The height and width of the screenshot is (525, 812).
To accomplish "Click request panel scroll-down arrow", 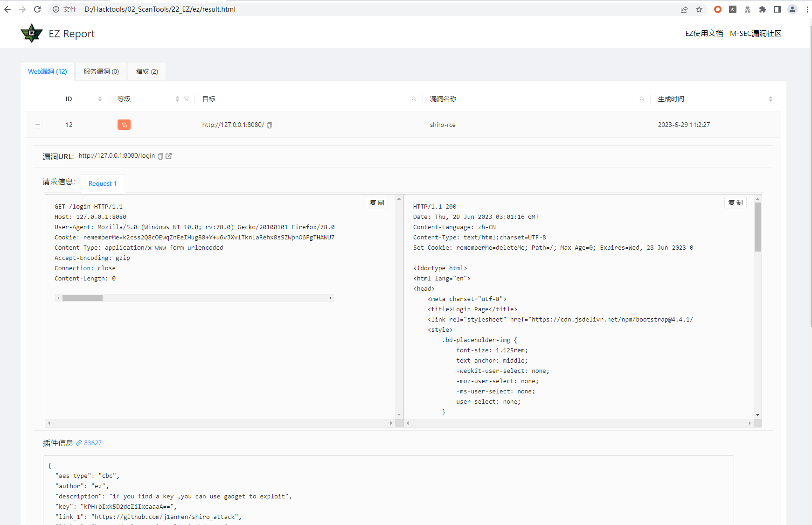I will (x=399, y=415).
